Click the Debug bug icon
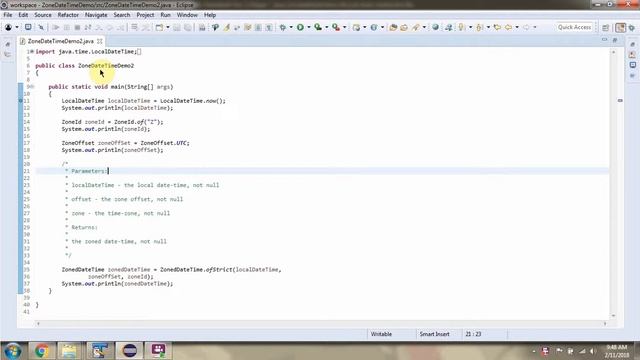Screen dimensions: 640x360 pyautogui.click(x=282, y=27)
